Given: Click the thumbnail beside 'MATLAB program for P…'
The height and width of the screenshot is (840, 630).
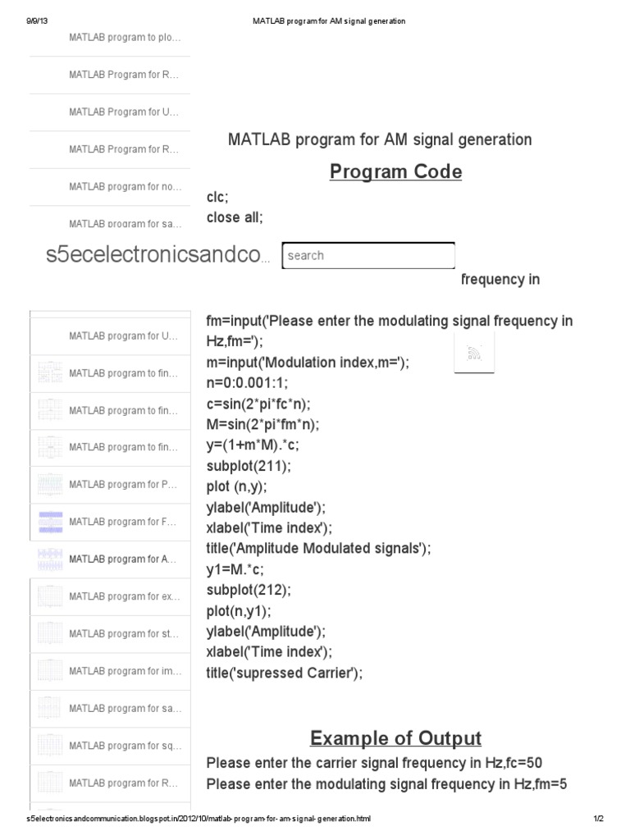Looking at the screenshot, I should click(50, 485).
